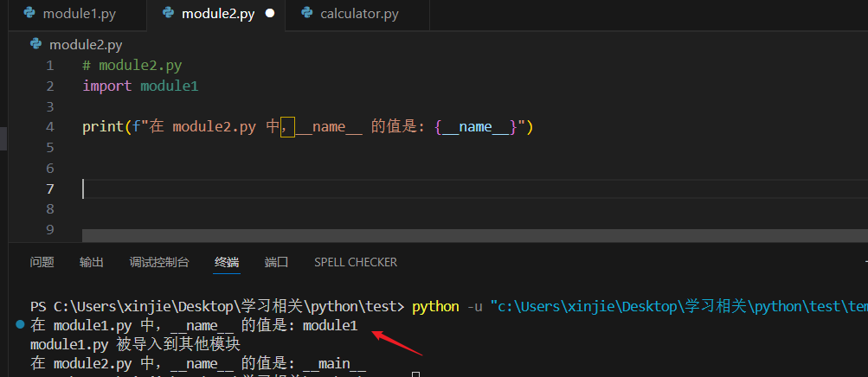
Task: Select the module2.py editor tab
Action: [217, 15]
